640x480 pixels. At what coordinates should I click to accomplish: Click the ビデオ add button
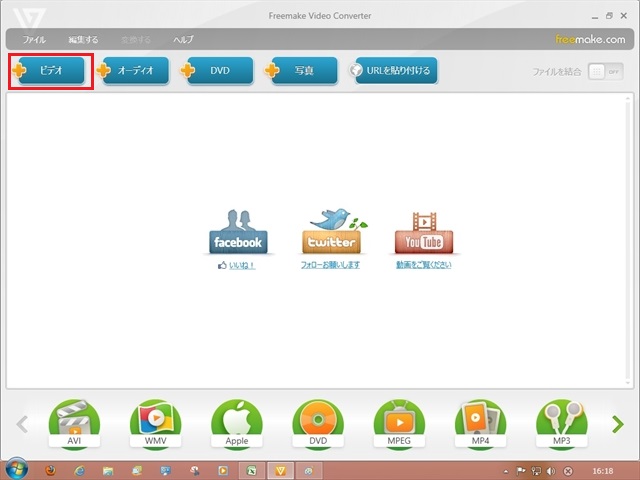[x=51, y=72]
